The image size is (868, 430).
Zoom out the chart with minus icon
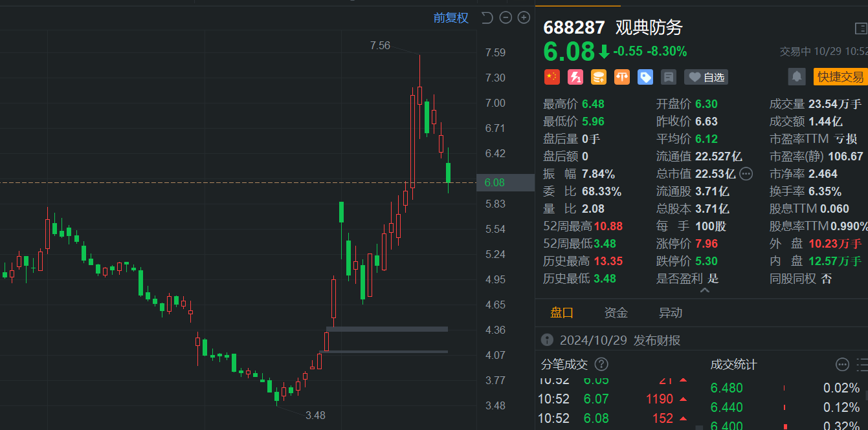tap(506, 18)
